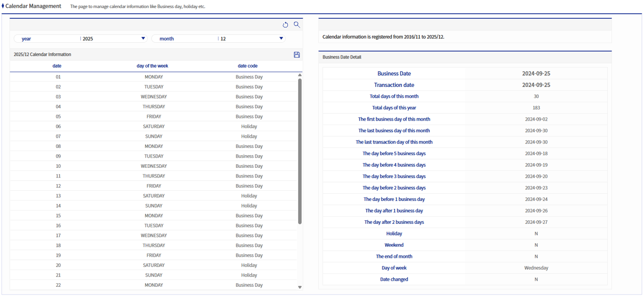The height and width of the screenshot is (297, 644).
Task: Click the magnifier search icon
Action: coord(297,24)
